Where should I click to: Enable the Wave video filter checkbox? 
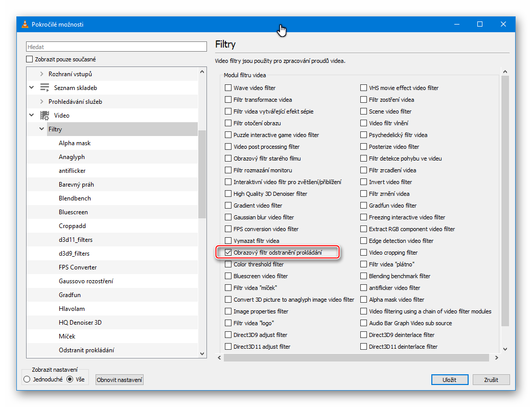228,88
